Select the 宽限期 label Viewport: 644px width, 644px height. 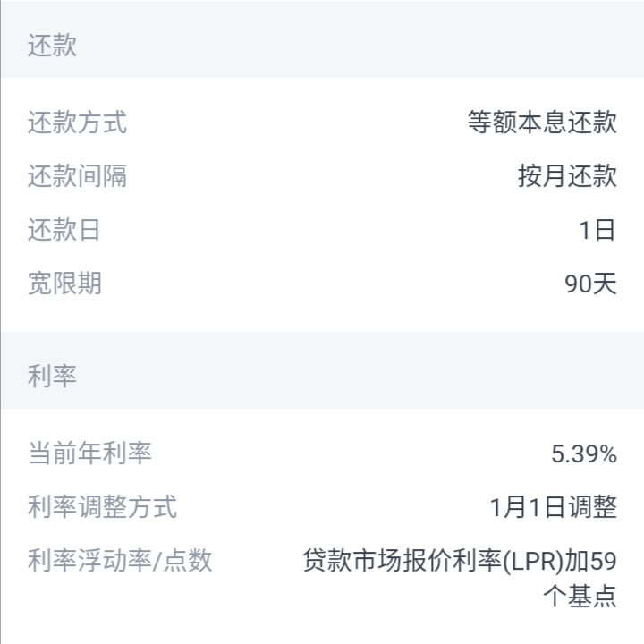click(65, 283)
